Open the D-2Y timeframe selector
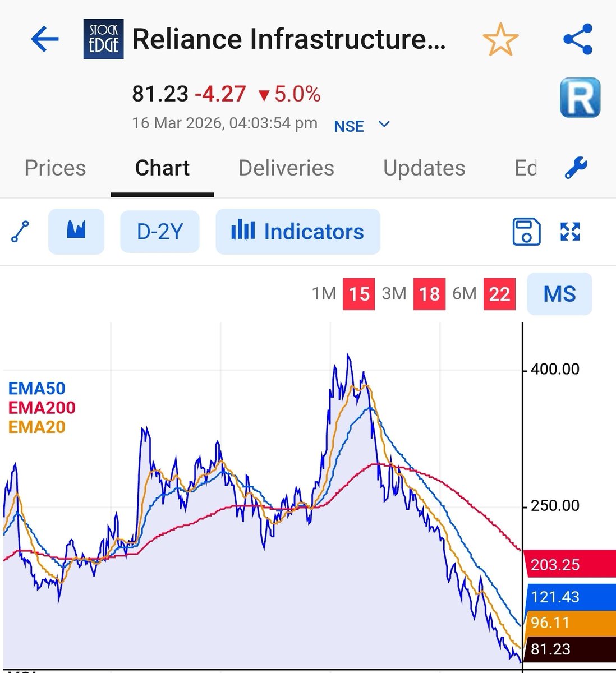 tap(160, 232)
